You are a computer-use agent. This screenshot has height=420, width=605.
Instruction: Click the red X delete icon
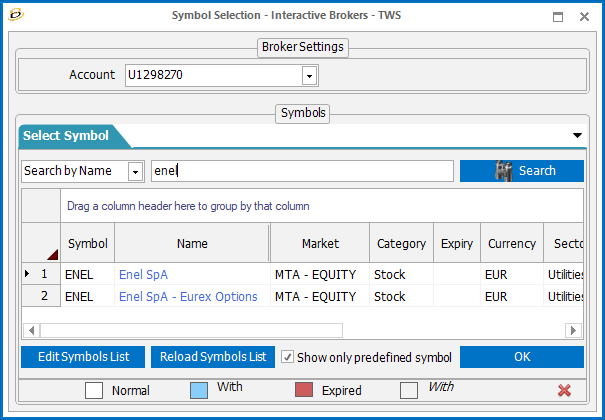click(x=564, y=390)
